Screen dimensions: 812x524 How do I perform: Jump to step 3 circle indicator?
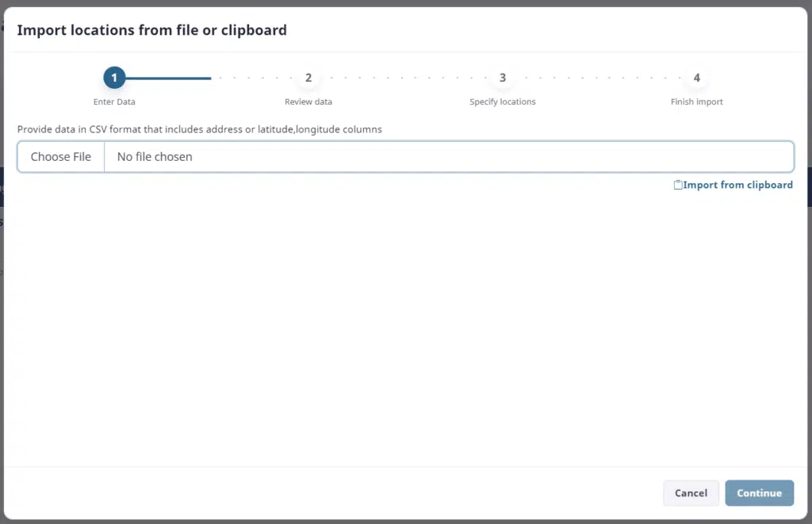[503, 78]
